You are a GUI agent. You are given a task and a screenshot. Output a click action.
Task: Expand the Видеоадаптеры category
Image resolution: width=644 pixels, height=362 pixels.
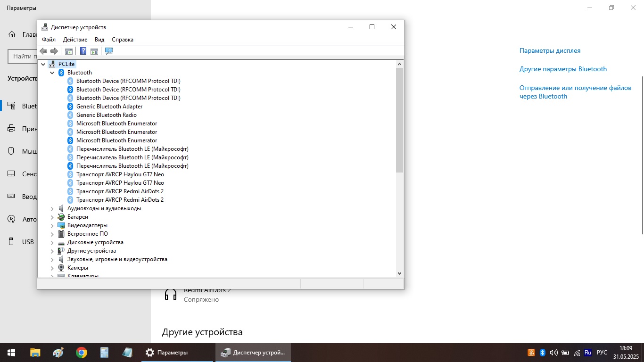click(x=52, y=225)
